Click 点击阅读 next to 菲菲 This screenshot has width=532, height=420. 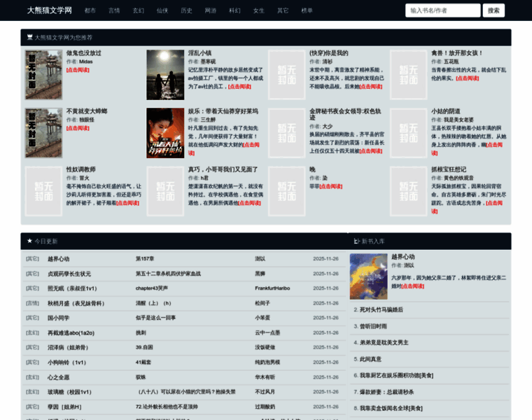tap(331, 186)
